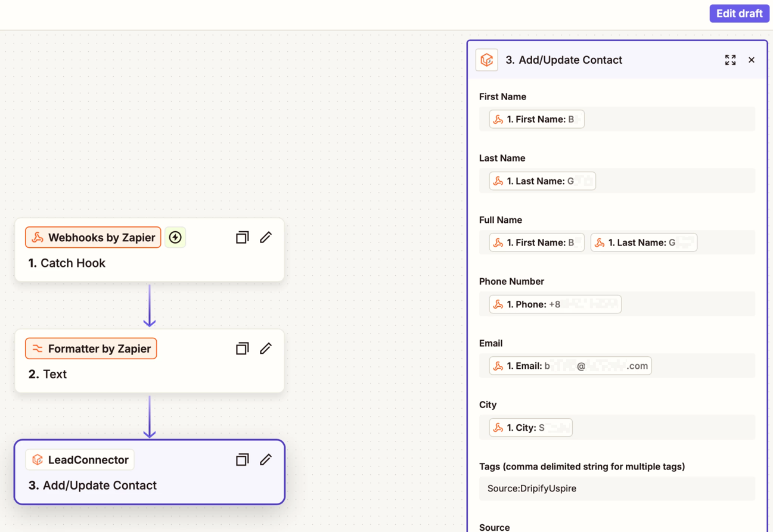Close the Add/Update Contact panel
The height and width of the screenshot is (532, 773).
coord(751,60)
